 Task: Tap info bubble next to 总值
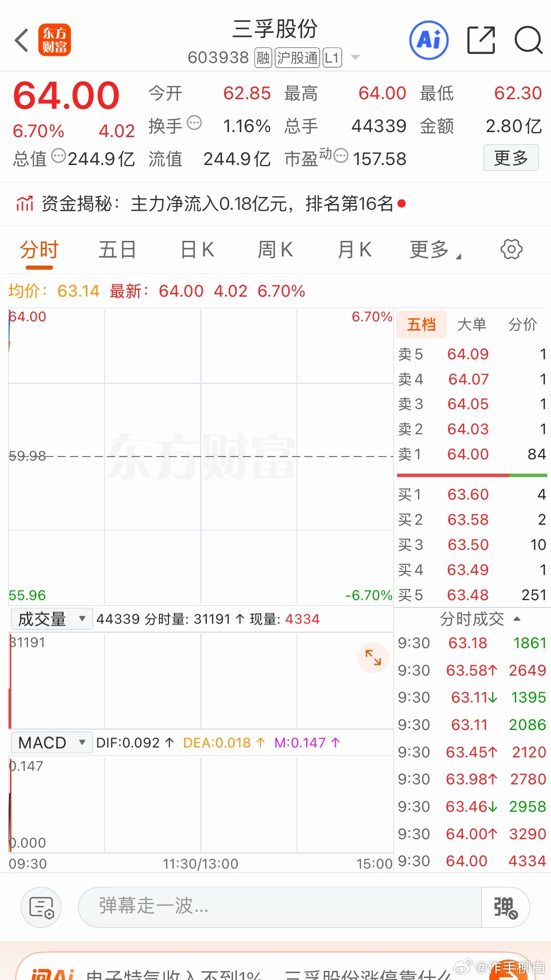click(58, 155)
